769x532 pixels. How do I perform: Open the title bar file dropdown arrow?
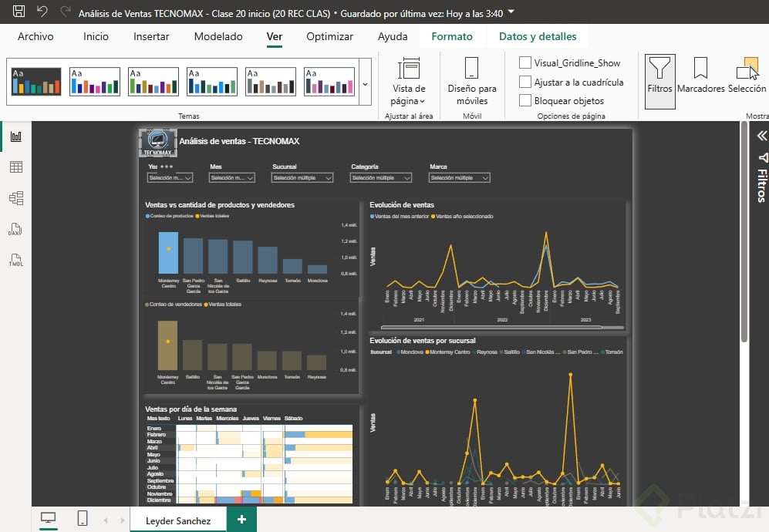[x=511, y=12]
